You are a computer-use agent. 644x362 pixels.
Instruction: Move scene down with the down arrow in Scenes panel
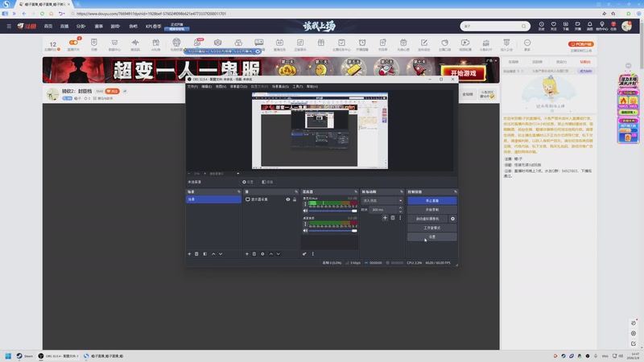click(221, 254)
